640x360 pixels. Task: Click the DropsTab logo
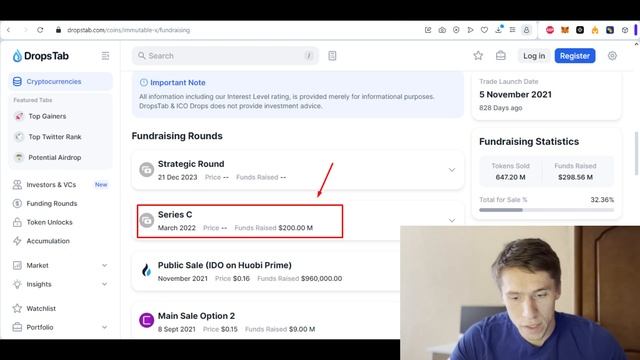40,56
